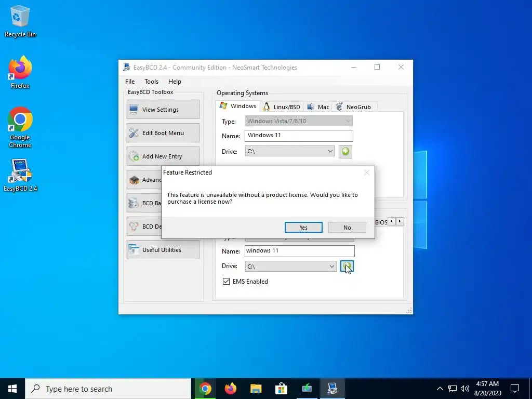The width and height of the screenshot is (532, 399).
Task: Open the network status tray icon
Action: click(453, 389)
